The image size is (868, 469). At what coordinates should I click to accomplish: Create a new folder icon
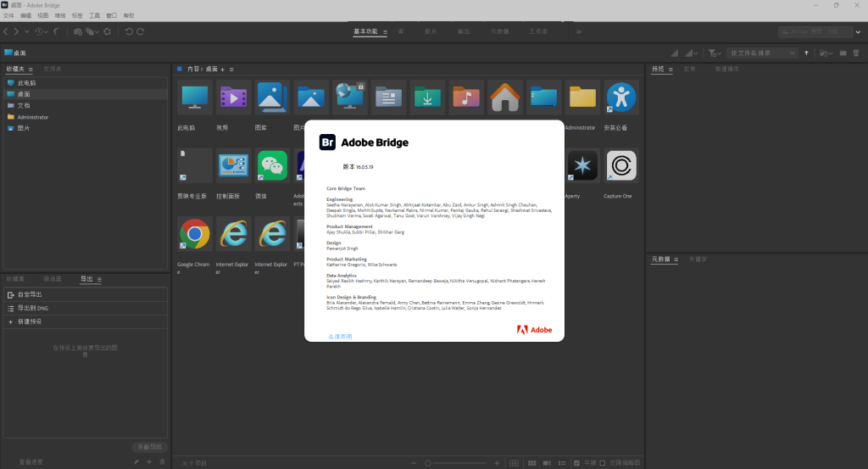tap(843, 53)
